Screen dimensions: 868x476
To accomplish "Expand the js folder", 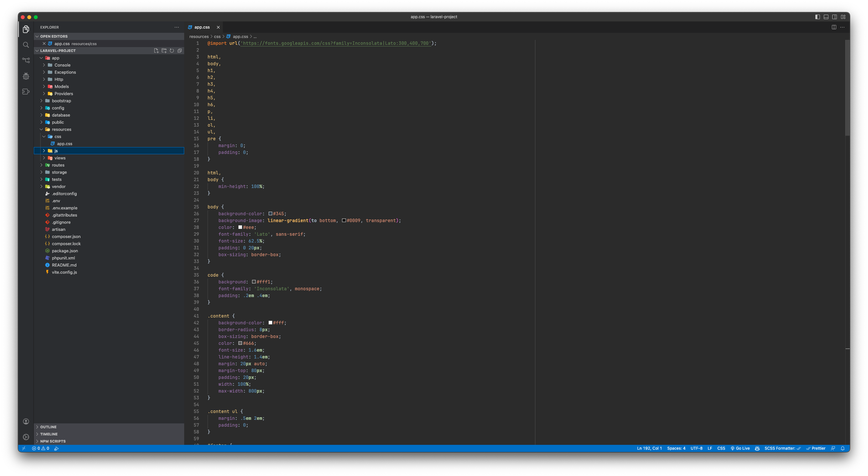I will tap(56, 151).
